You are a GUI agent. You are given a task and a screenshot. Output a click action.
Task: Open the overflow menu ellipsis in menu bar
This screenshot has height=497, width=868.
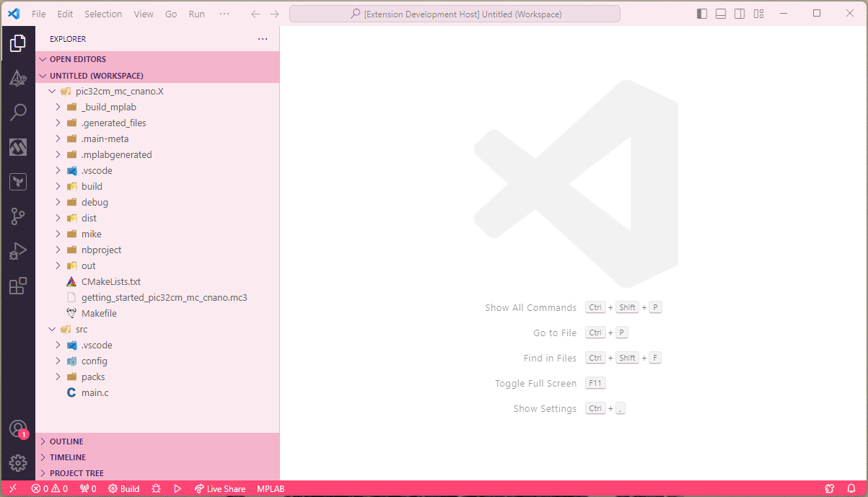(224, 14)
